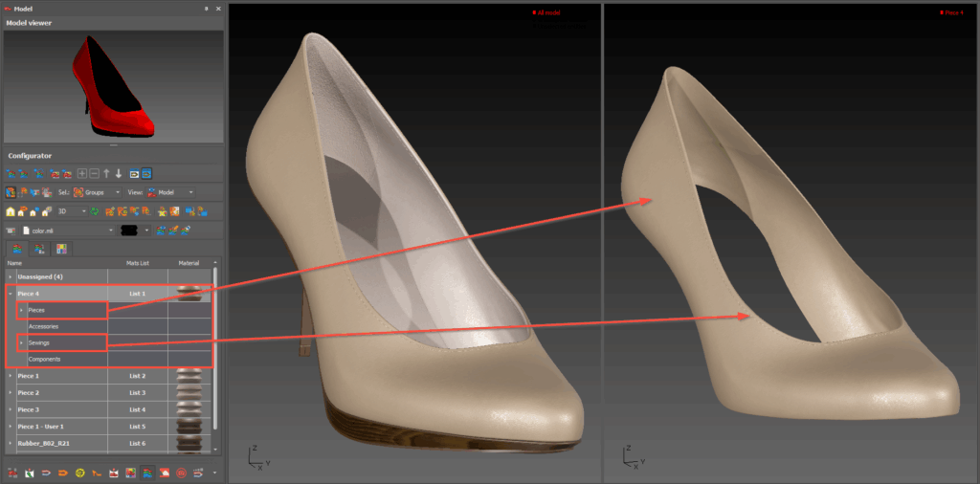Toggle the highlighted icon right of the arrows

[x=146, y=174]
